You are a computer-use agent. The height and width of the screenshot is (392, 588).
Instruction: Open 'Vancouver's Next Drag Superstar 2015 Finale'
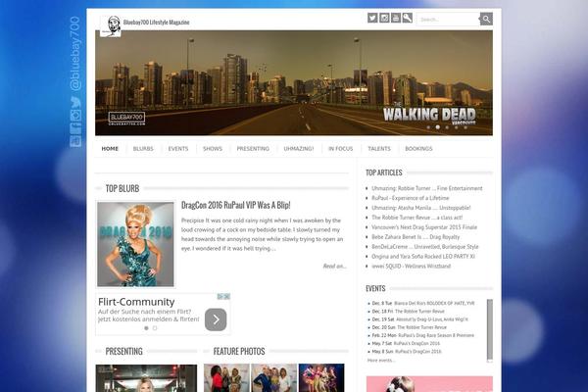[424, 227]
